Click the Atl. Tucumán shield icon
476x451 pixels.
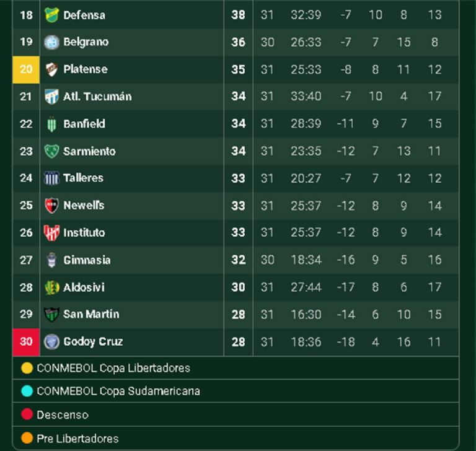pos(52,97)
